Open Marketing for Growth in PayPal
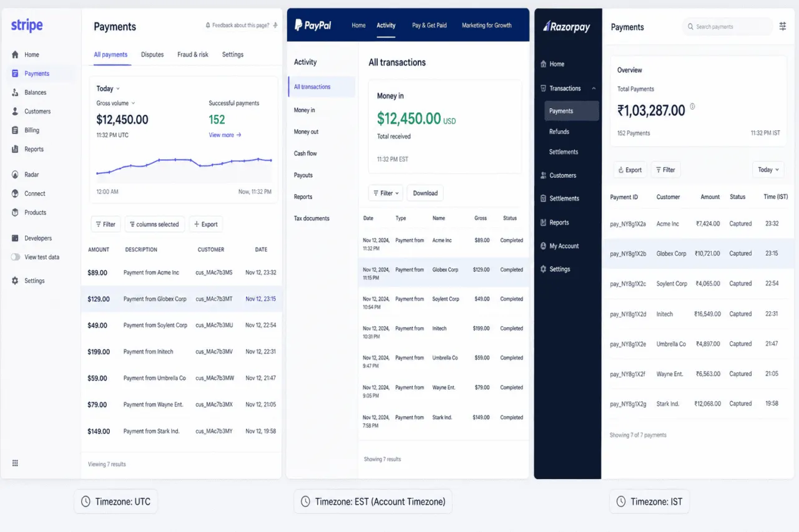Viewport: 799px width, 532px height. click(x=487, y=26)
